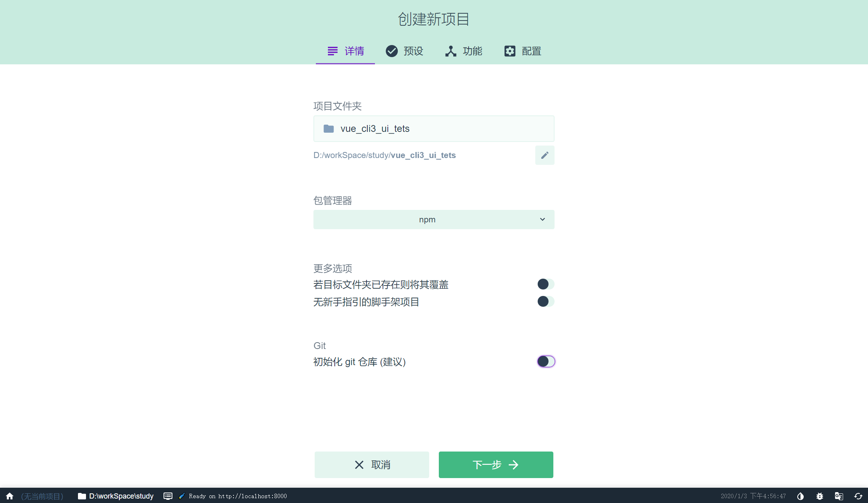The height and width of the screenshot is (503, 868).
Task: Click the pencil edit path icon
Action: point(545,155)
